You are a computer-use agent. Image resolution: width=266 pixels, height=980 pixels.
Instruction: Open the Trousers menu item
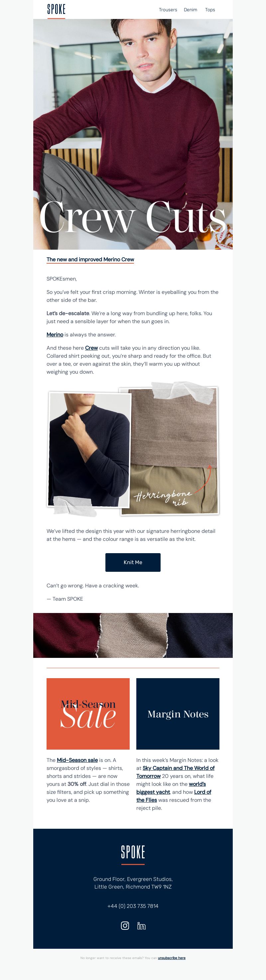click(x=168, y=10)
